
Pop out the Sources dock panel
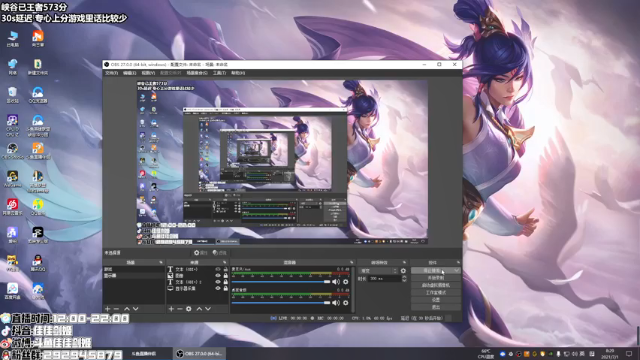[224, 262]
